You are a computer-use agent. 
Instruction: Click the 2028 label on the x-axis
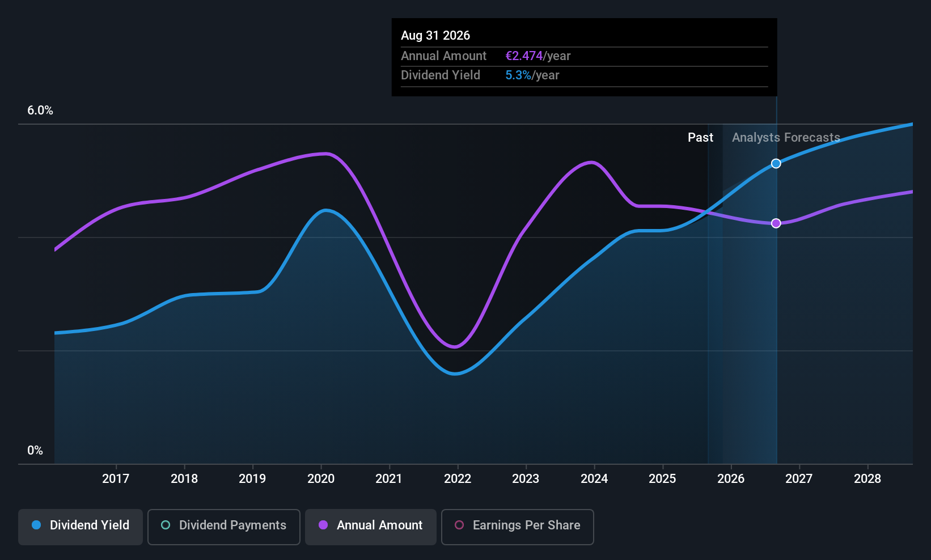coord(867,479)
